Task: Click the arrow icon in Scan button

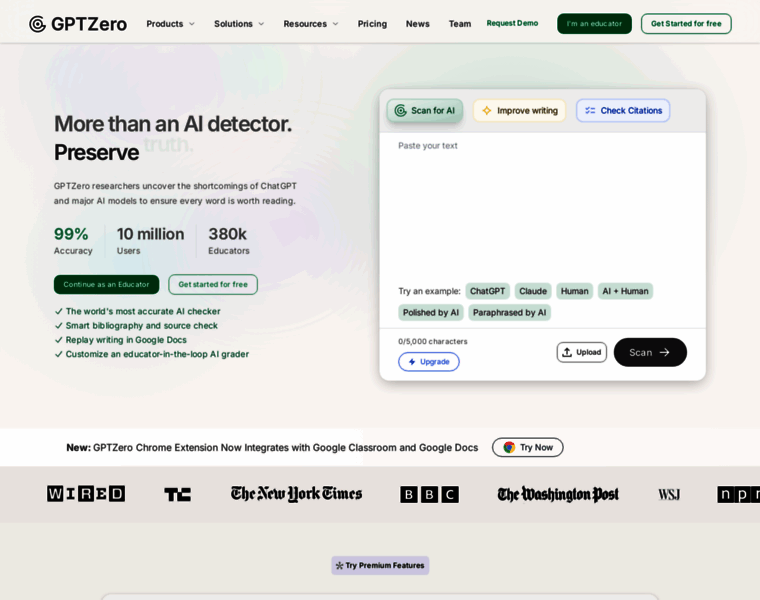Action: (x=665, y=352)
